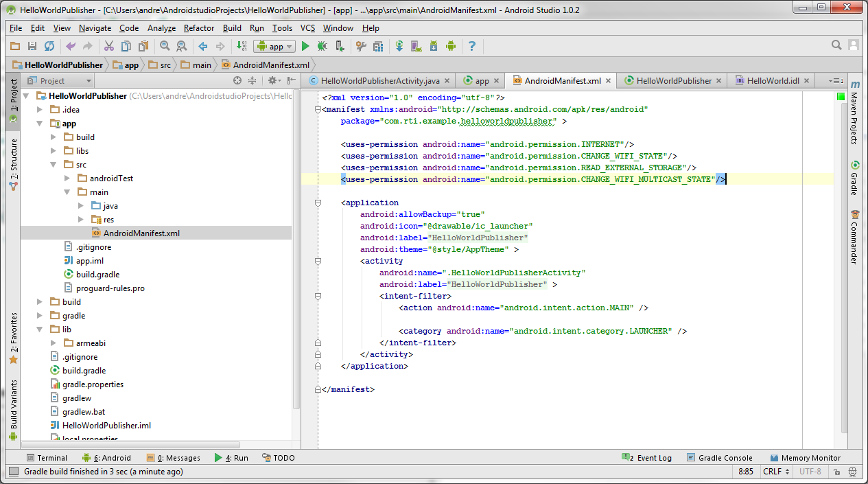This screenshot has width=868, height=484.
Task: Open the Android tool window button
Action: tap(106, 458)
